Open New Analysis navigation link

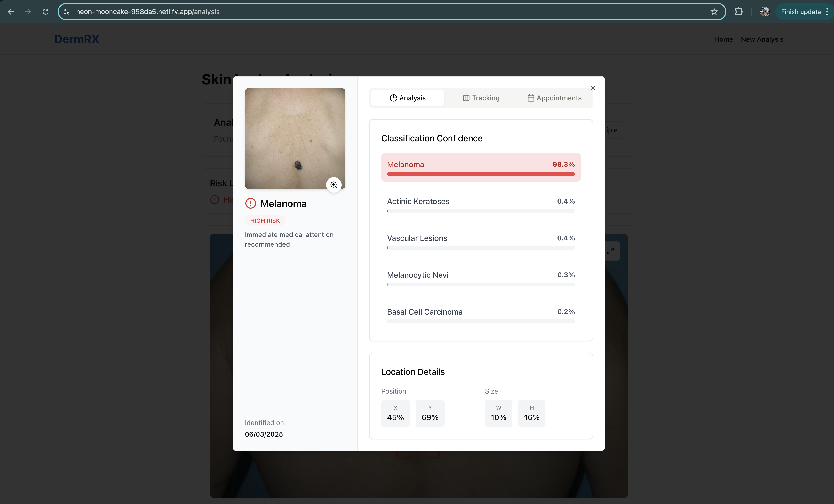pos(762,39)
